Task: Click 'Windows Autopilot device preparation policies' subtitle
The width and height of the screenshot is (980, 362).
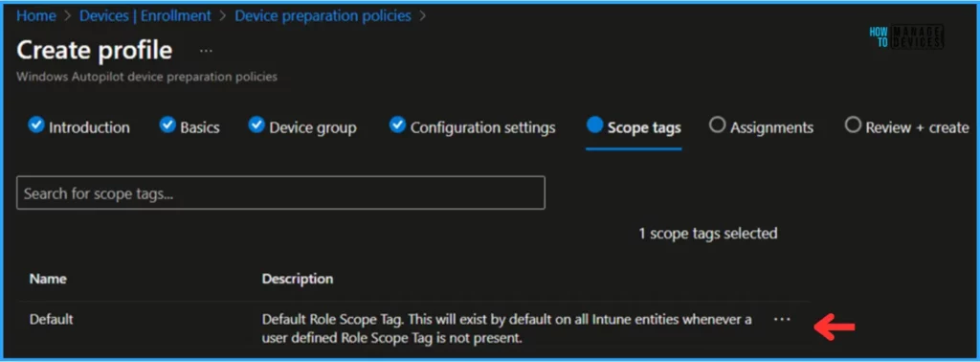Action: pyautogui.click(x=146, y=77)
